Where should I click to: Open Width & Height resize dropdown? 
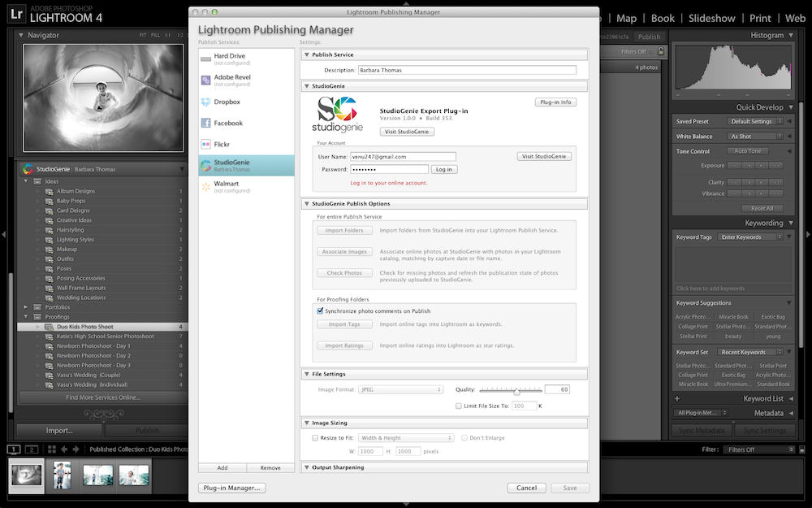(x=406, y=438)
